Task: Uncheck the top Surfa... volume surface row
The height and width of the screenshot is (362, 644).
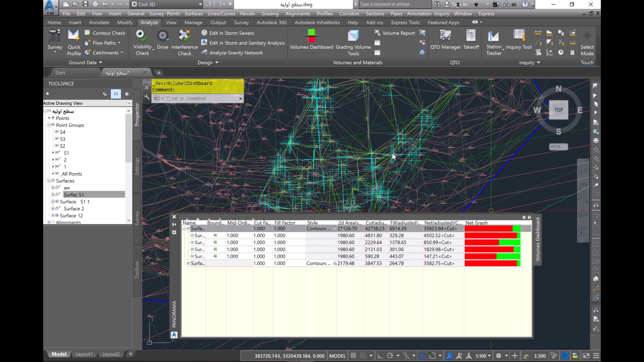Action: [189, 229]
